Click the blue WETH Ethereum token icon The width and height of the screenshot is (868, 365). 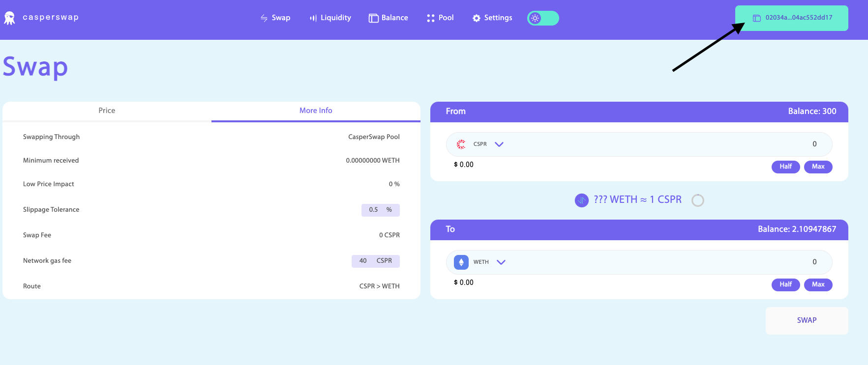[461, 262]
